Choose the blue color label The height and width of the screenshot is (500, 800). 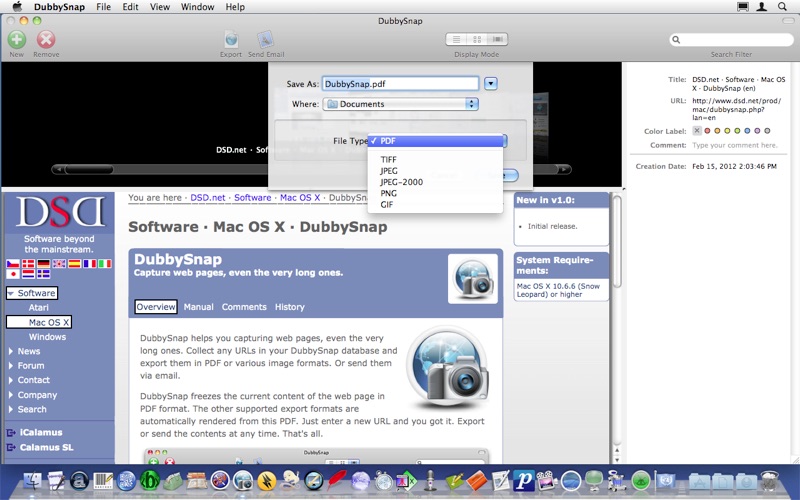click(747, 131)
